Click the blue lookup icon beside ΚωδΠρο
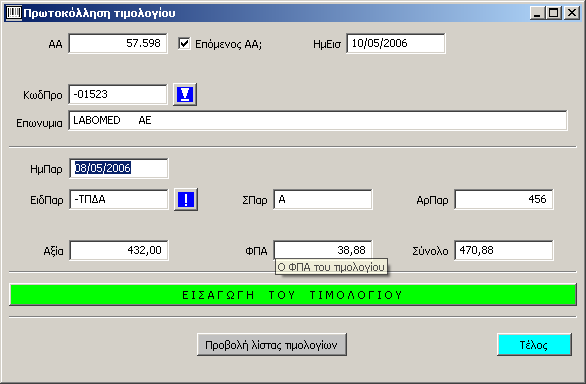The height and width of the screenshot is (384, 586). (185, 95)
